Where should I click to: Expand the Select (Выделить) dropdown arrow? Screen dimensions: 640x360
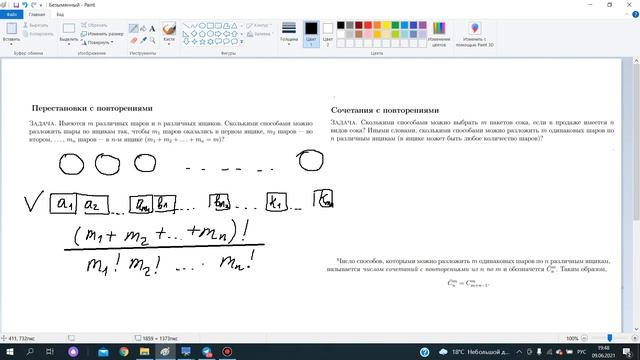69,44
